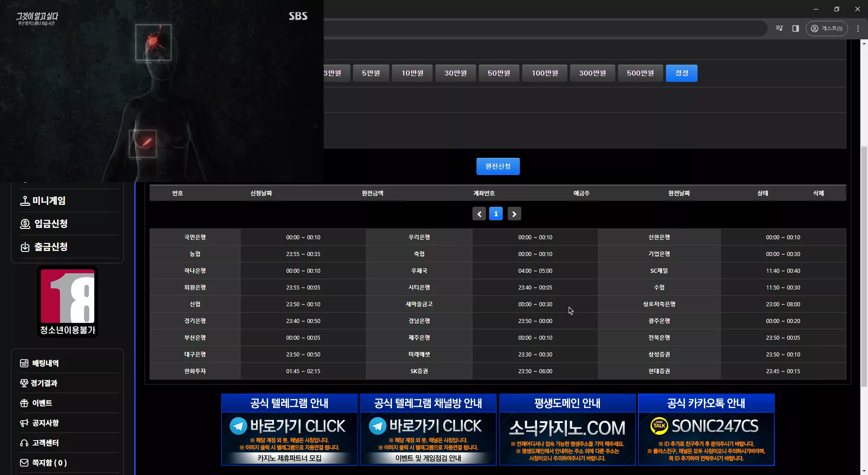Click the KakaoTalk icon beside SONIC247CS
This screenshot has width=868, height=475.
[659, 426]
